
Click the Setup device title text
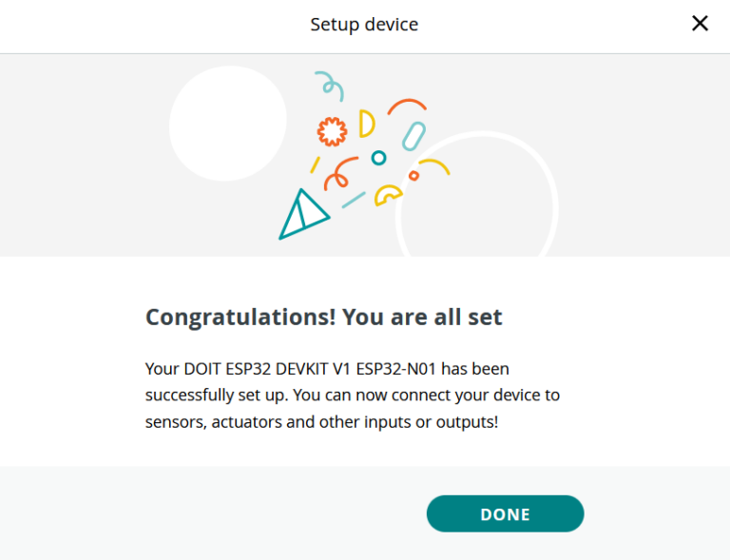364,25
